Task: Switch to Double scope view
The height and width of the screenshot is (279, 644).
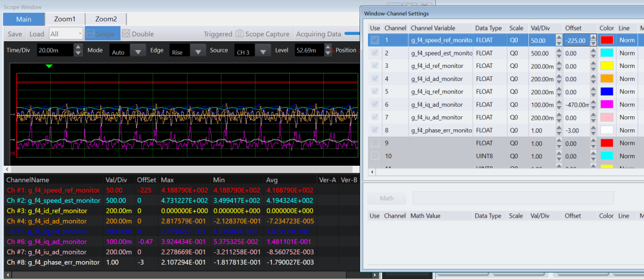Action: pos(126,34)
